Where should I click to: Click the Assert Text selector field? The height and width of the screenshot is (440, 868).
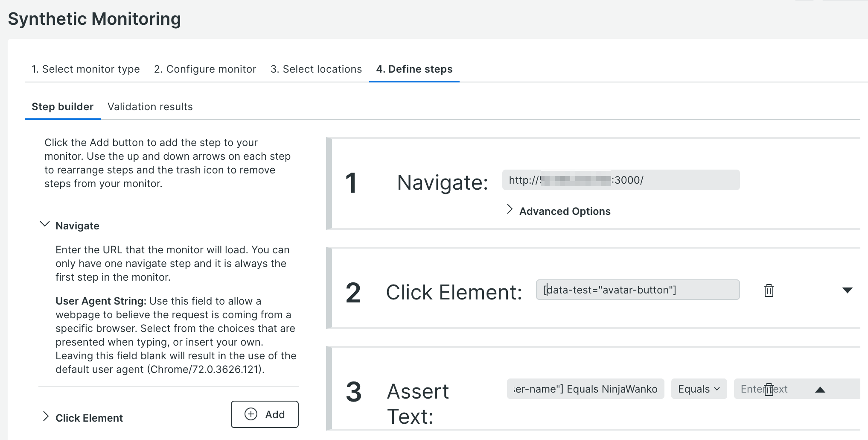(585, 389)
